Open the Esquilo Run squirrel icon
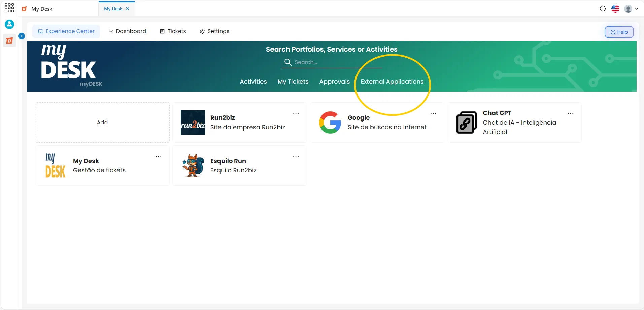This screenshot has height=310, width=644. tap(193, 166)
